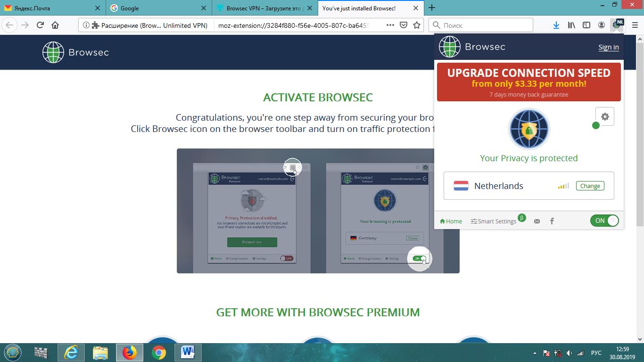
Task: Open Firefox library (bookmarks and history) icon
Action: [571, 25]
